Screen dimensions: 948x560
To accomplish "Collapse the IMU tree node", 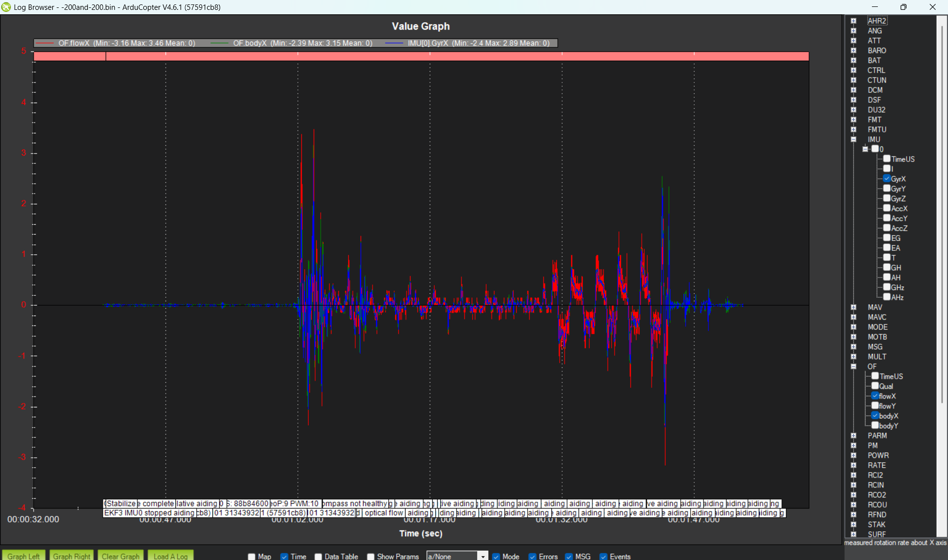I will click(854, 139).
